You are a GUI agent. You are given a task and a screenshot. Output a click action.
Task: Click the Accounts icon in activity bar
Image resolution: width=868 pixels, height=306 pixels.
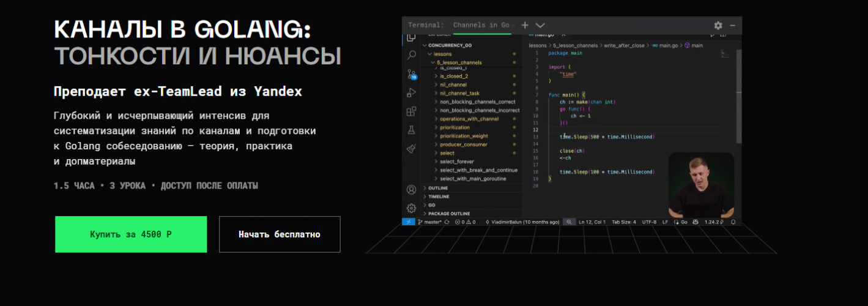coord(411,190)
